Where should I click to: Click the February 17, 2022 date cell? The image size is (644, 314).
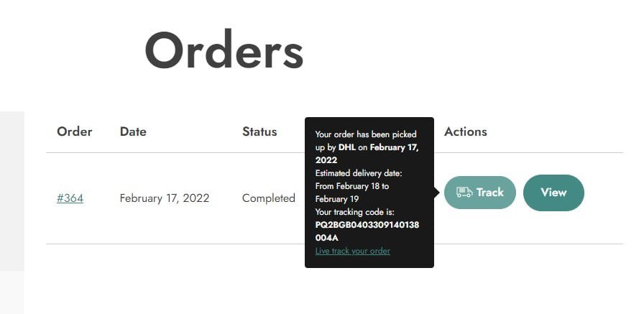[165, 198]
